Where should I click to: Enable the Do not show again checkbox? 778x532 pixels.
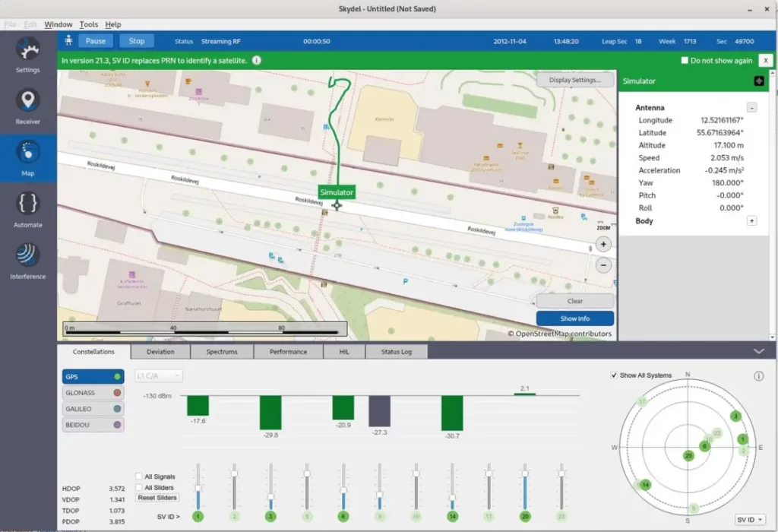(685, 61)
